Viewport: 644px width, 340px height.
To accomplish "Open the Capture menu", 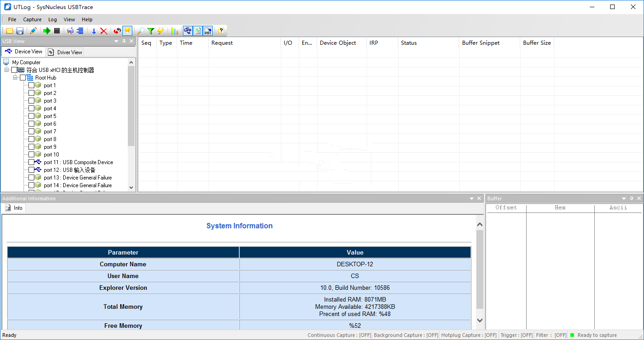I will 32,19.
